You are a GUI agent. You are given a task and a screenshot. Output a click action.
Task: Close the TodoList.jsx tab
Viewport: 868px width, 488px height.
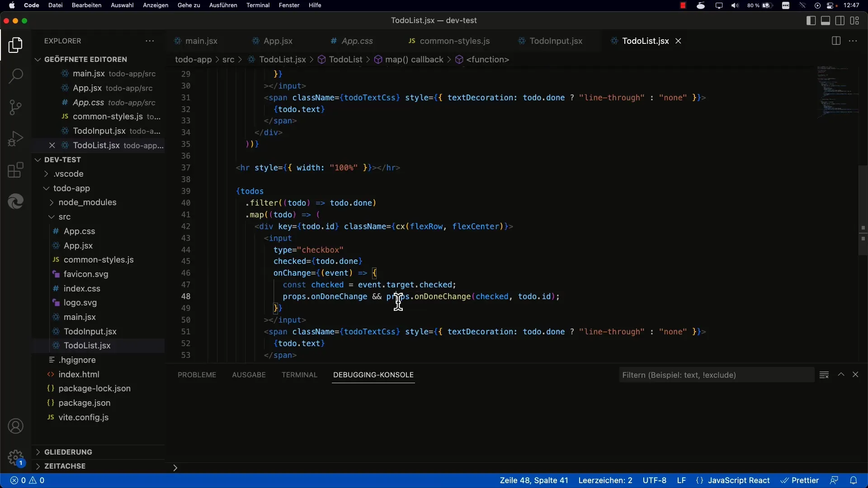(678, 41)
